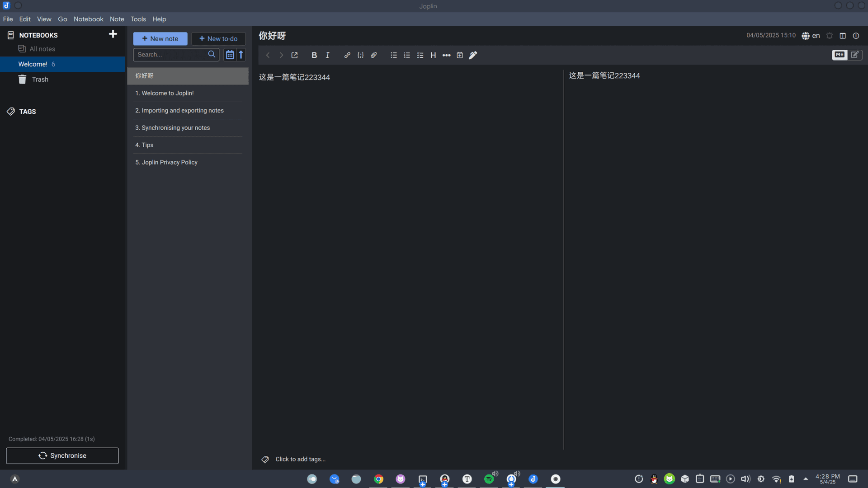Screen dimensions: 868x488
Task: Insert a checkbox list
Action: point(420,55)
